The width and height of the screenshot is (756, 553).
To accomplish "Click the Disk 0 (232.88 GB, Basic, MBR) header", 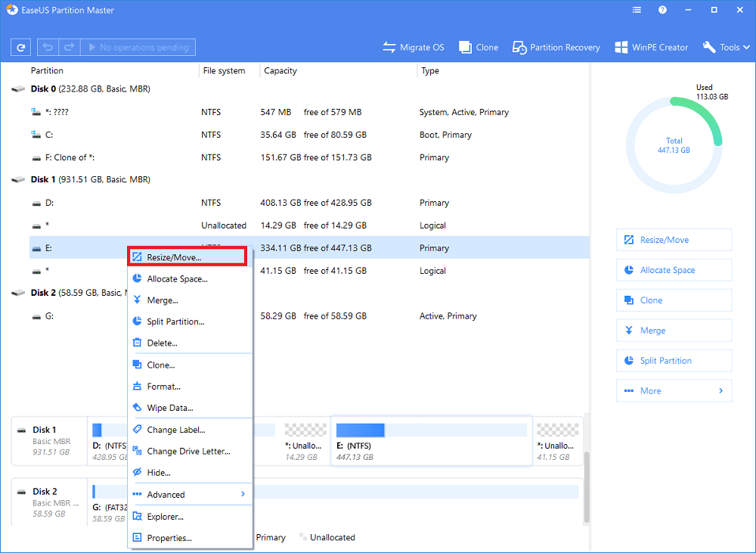I will click(x=91, y=89).
